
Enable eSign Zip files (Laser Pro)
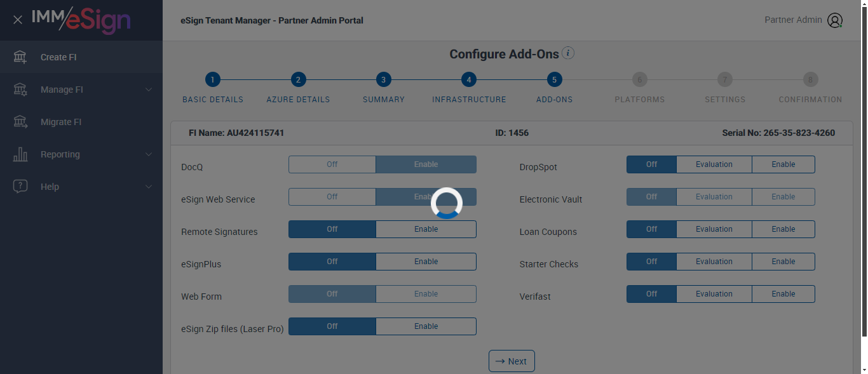point(426,326)
